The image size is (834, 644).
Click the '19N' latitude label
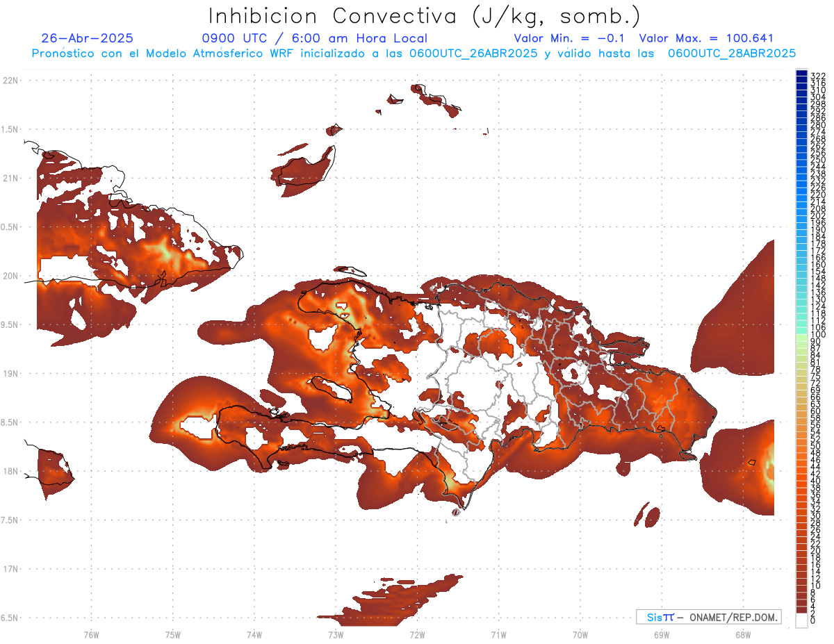click(x=11, y=374)
